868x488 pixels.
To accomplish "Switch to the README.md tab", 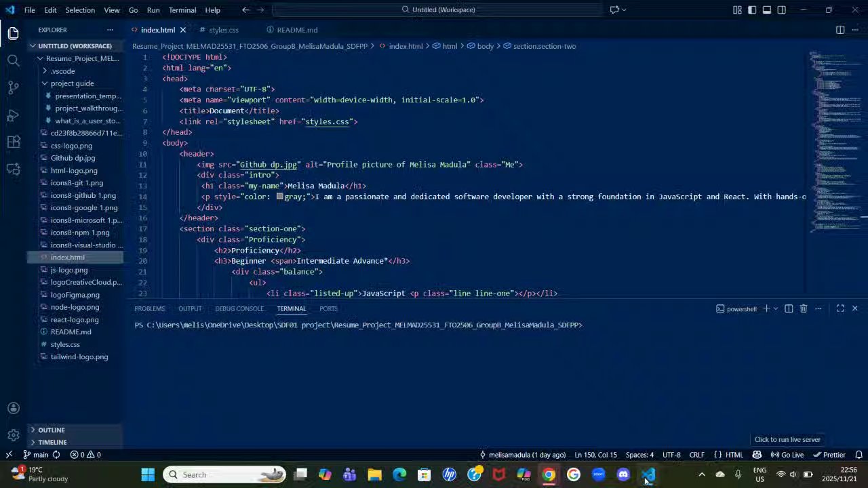I will tap(297, 30).
